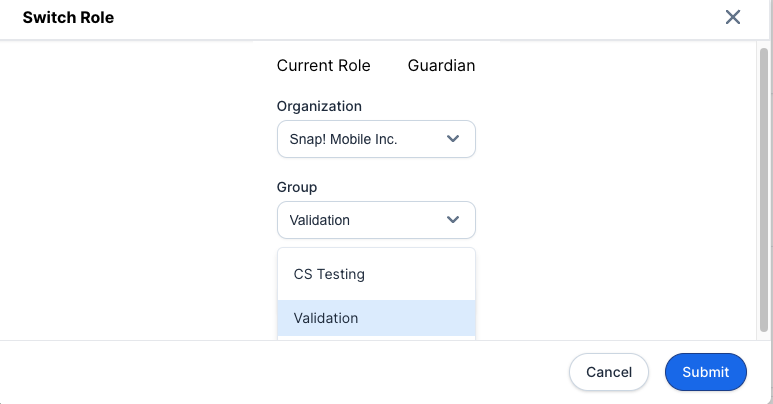Click partially visible option below Validation

coord(375,338)
